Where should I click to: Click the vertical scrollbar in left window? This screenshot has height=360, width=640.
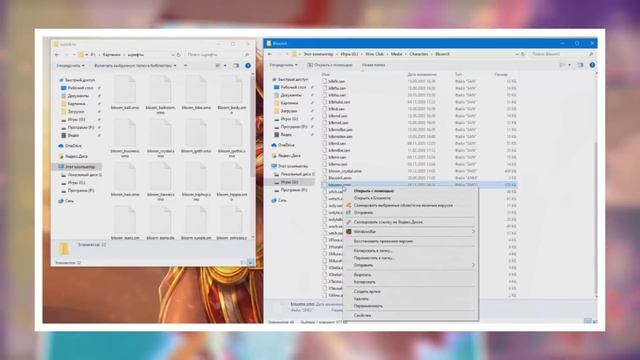pyautogui.click(x=253, y=127)
